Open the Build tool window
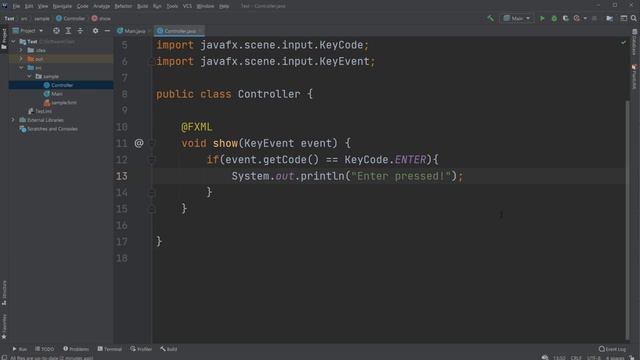The width and height of the screenshot is (640, 360). coord(169,349)
